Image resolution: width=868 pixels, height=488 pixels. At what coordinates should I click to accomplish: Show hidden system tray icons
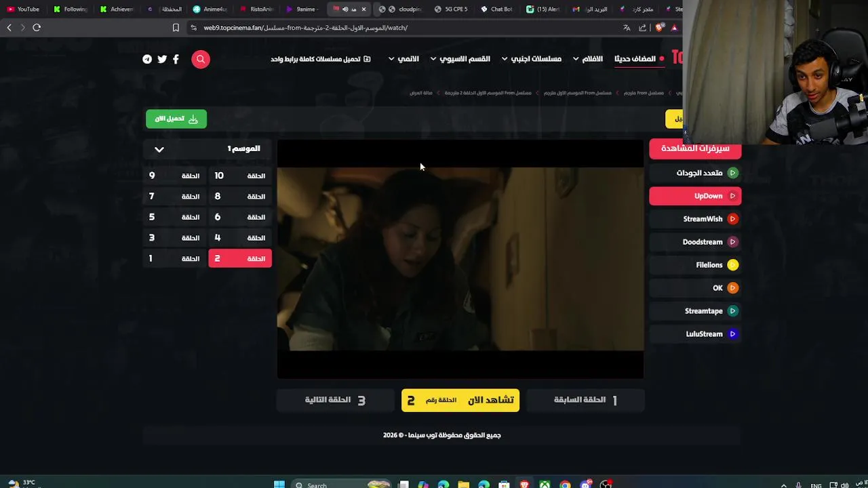click(x=784, y=485)
